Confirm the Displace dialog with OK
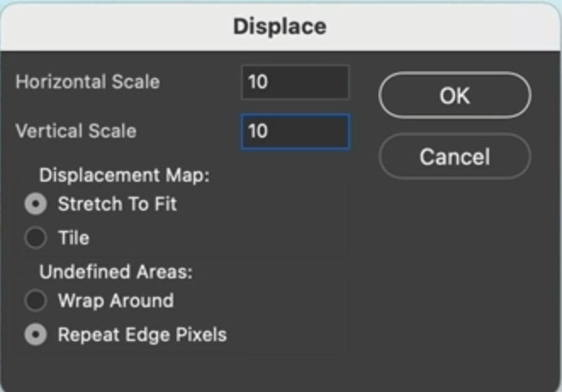562x392 pixels. point(454,95)
